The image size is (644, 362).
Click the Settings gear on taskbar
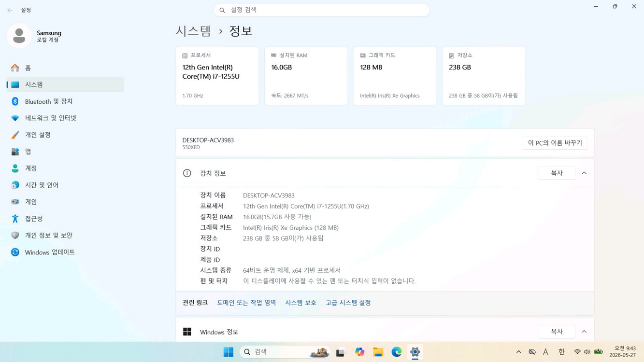(415, 352)
